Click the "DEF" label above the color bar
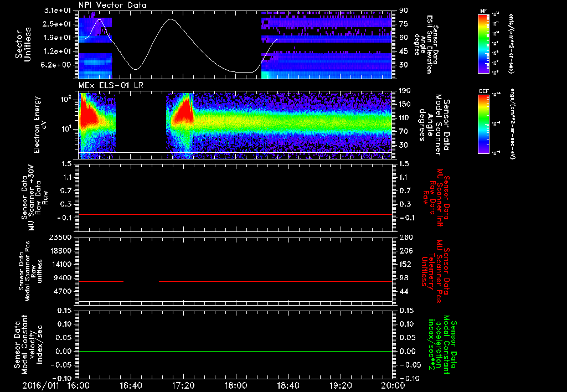Image resolution: width=567 pixels, height=392 pixels. tap(484, 91)
